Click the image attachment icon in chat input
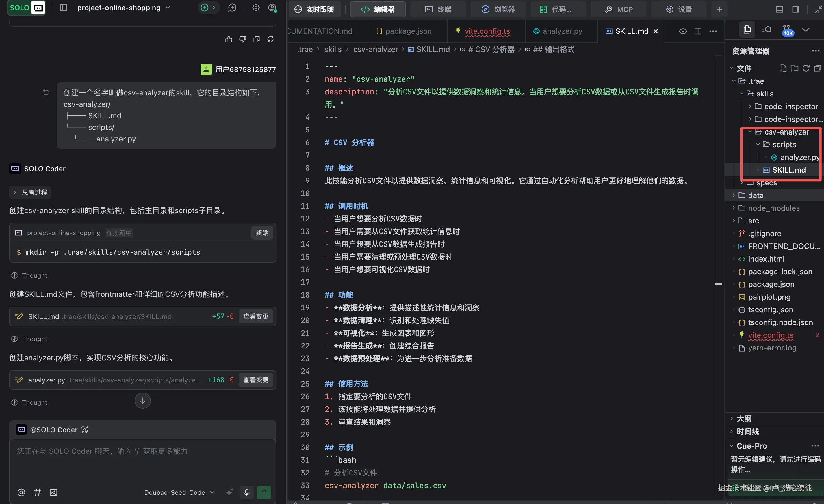 tap(54, 492)
